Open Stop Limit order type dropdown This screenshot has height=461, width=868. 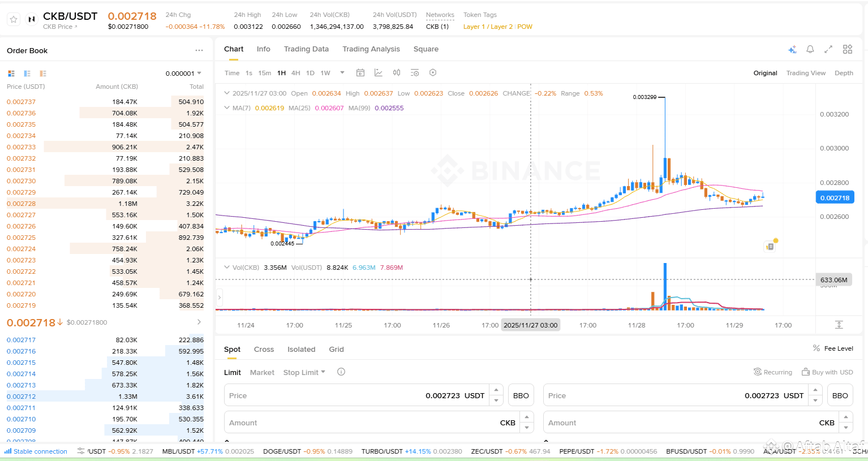pos(304,372)
